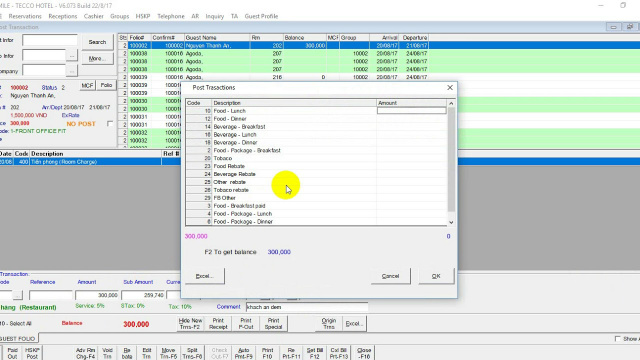Click the Folio button
The width and height of the screenshot is (640, 360).
pos(107,85)
